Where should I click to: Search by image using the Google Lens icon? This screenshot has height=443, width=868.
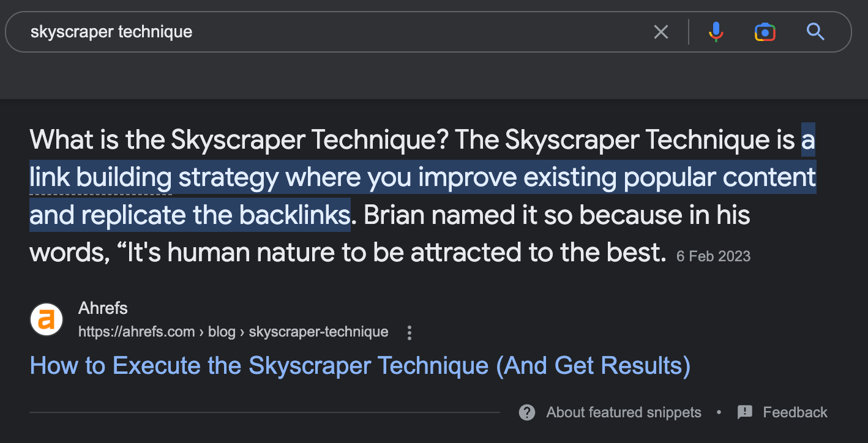coord(765,32)
